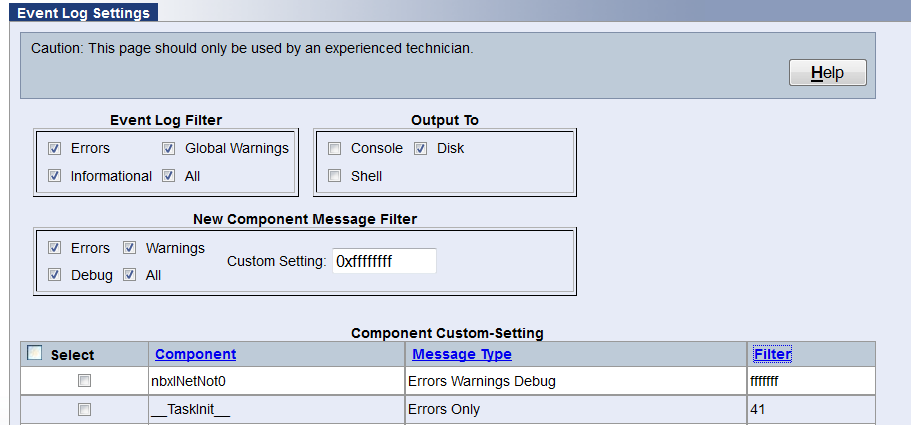Image resolution: width=911 pixels, height=425 pixels.
Task: Click the Component Custom-Setting heading
Action: click(x=447, y=333)
